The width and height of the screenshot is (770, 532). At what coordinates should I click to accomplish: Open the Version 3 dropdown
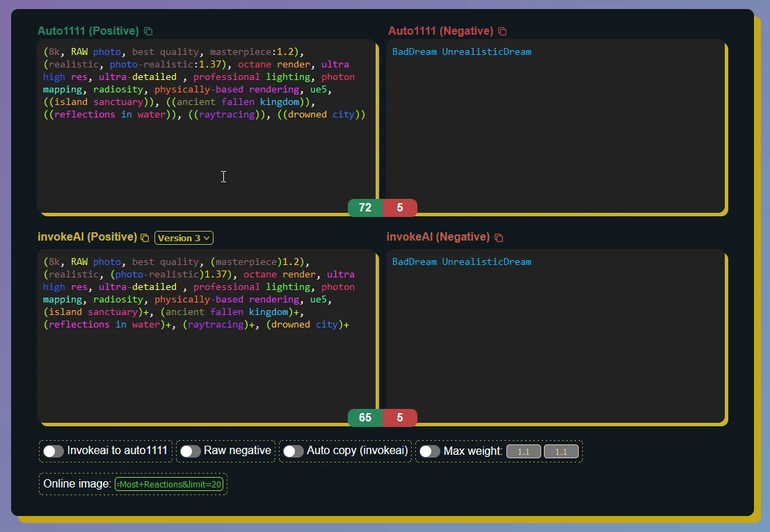(x=184, y=238)
